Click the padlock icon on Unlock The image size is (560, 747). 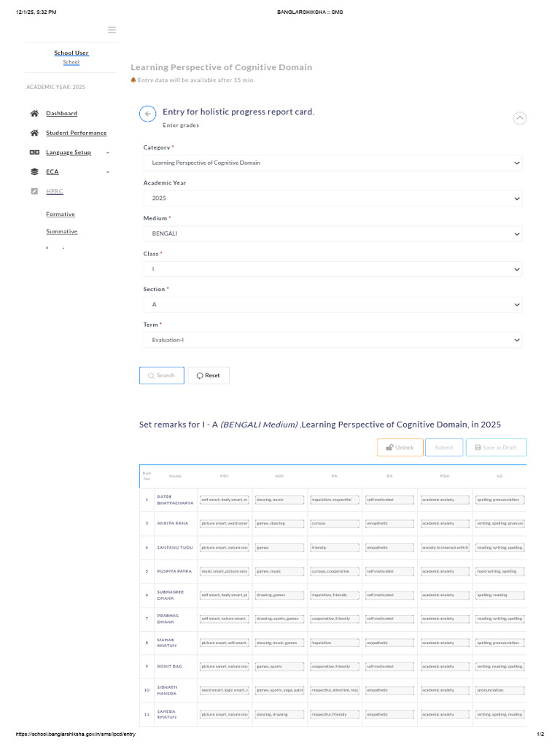(389, 448)
